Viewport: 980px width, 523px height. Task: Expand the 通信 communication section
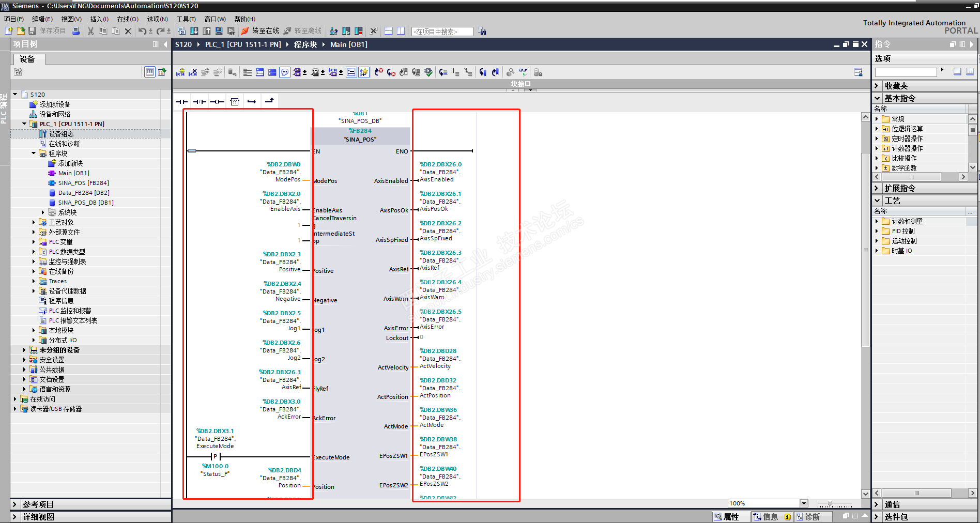[x=877, y=504]
